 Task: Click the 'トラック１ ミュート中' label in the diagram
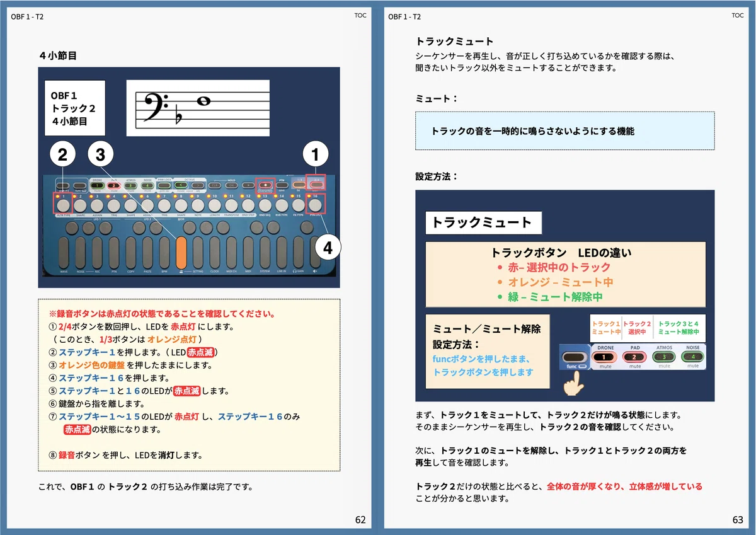[x=606, y=328]
